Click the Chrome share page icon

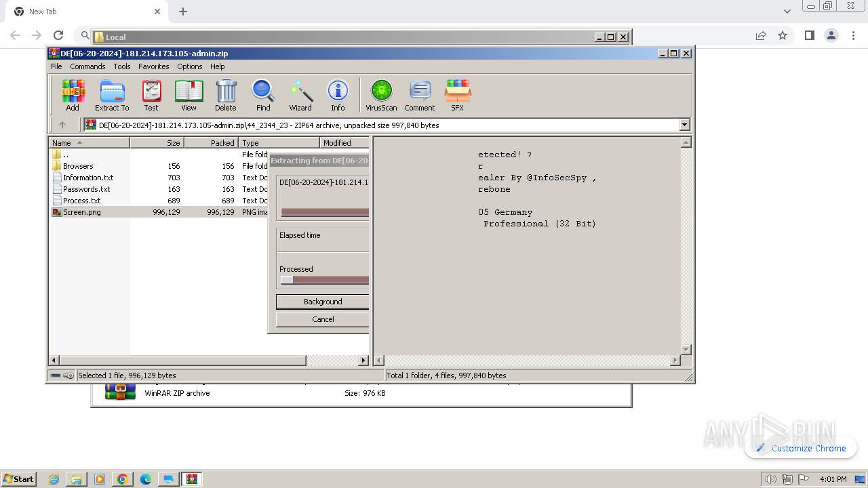click(761, 35)
